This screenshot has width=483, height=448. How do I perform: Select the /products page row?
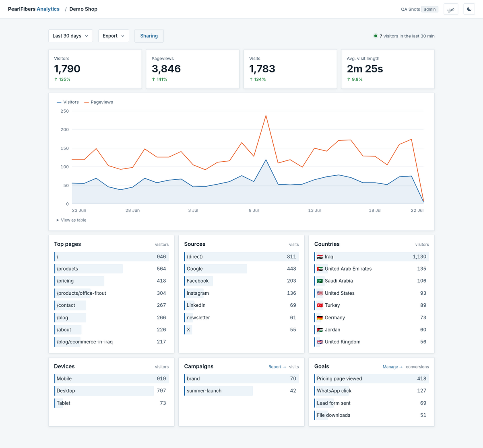(111, 269)
